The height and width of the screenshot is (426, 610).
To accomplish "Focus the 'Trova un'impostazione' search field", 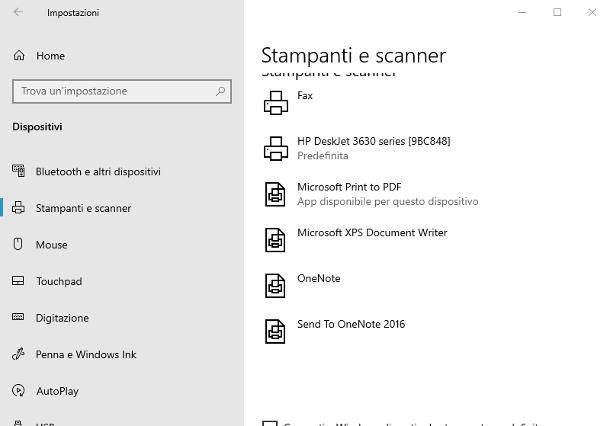I will (x=122, y=91).
